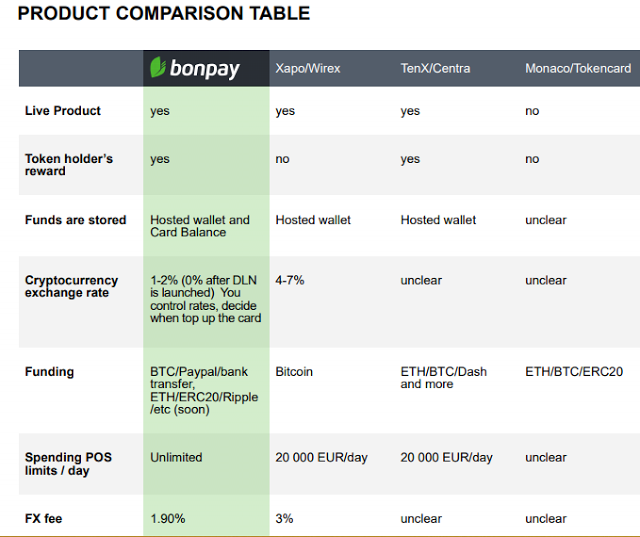Click the 3% FX fee cell
The width and height of the screenshot is (640, 537).
click(x=284, y=519)
